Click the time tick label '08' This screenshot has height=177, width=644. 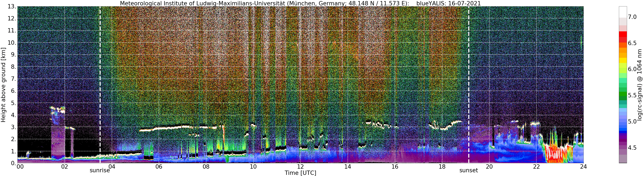206,167
